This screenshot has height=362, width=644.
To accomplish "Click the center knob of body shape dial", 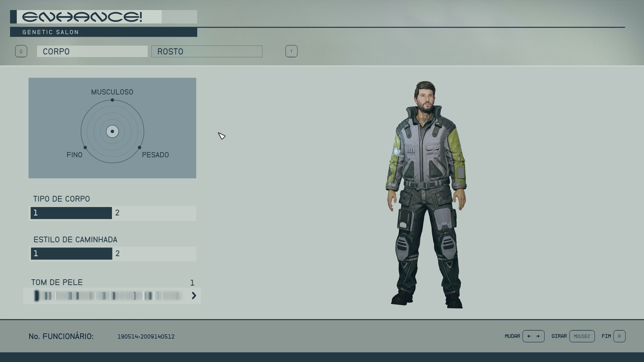I will click(x=112, y=131).
